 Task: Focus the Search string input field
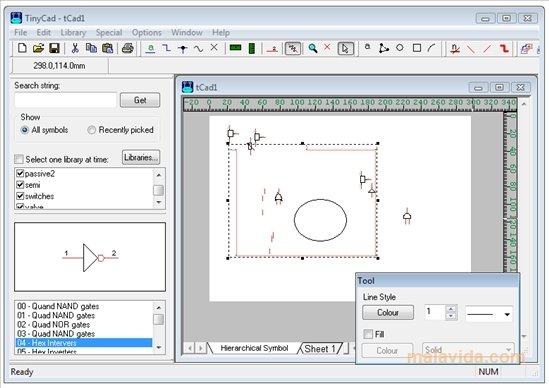tap(65, 100)
